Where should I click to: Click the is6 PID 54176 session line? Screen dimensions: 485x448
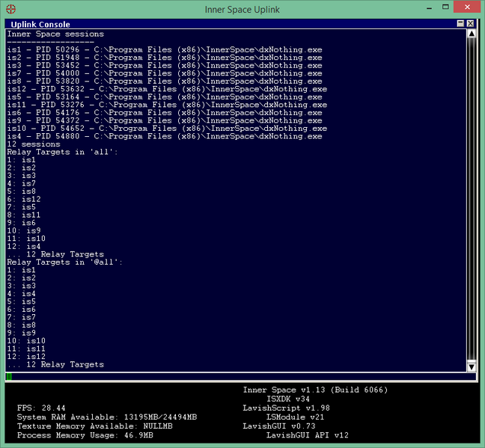tap(165, 113)
